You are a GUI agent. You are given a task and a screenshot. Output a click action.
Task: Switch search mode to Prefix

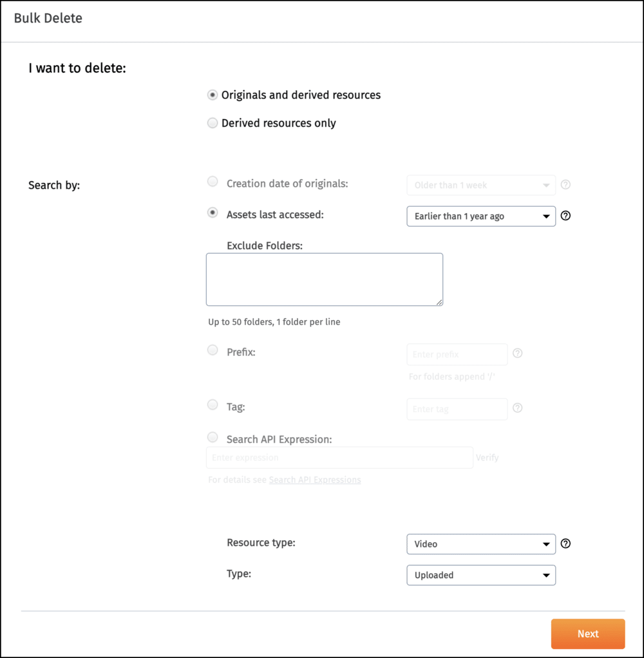(213, 350)
